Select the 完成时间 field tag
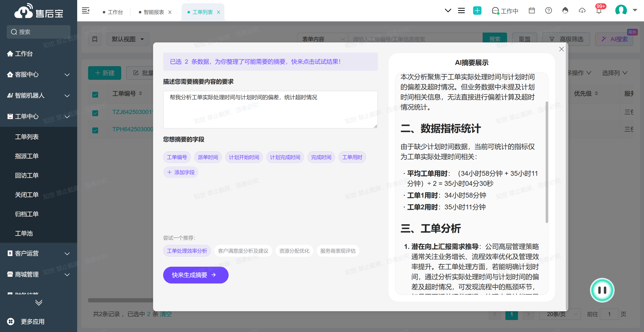The width and height of the screenshot is (644, 332). [x=321, y=157]
